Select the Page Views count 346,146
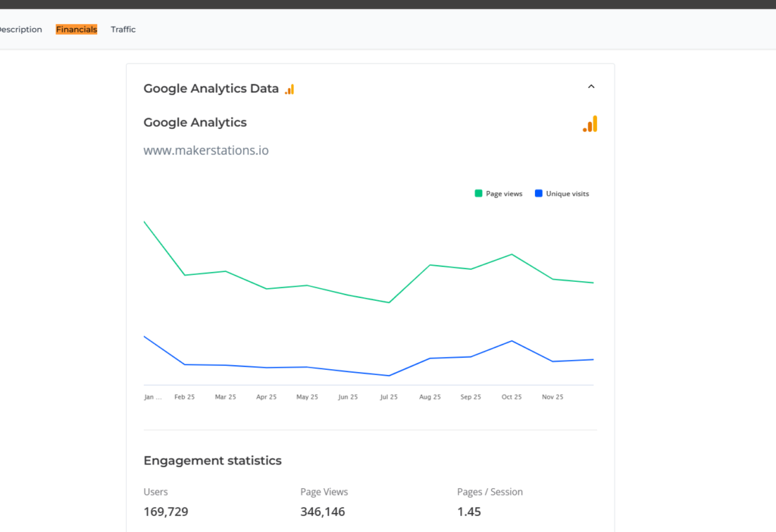Screen dimensions: 776x532 [x=323, y=512]
